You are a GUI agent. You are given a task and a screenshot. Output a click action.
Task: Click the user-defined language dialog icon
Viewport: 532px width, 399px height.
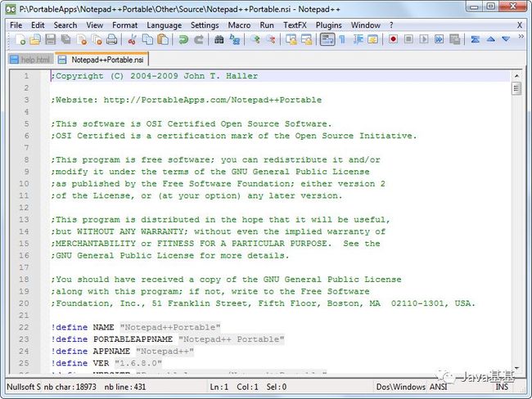click(x=373, y=40)
